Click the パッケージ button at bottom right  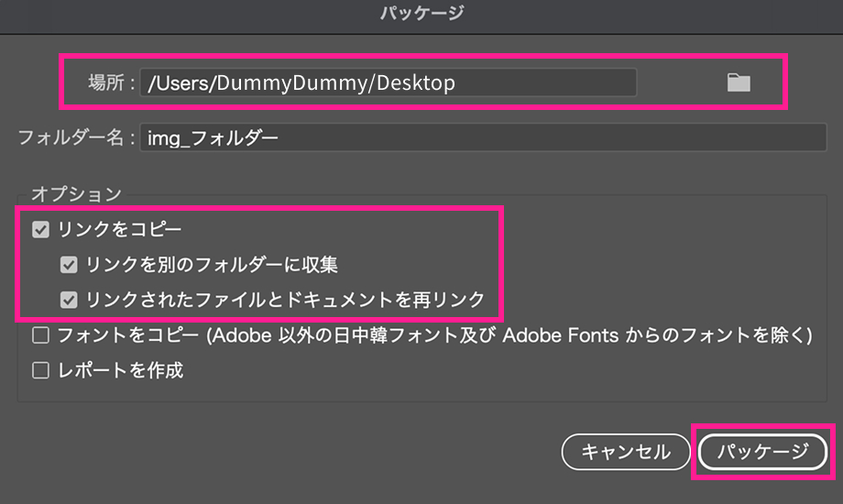pyautogui.click(x=763, y=451)
